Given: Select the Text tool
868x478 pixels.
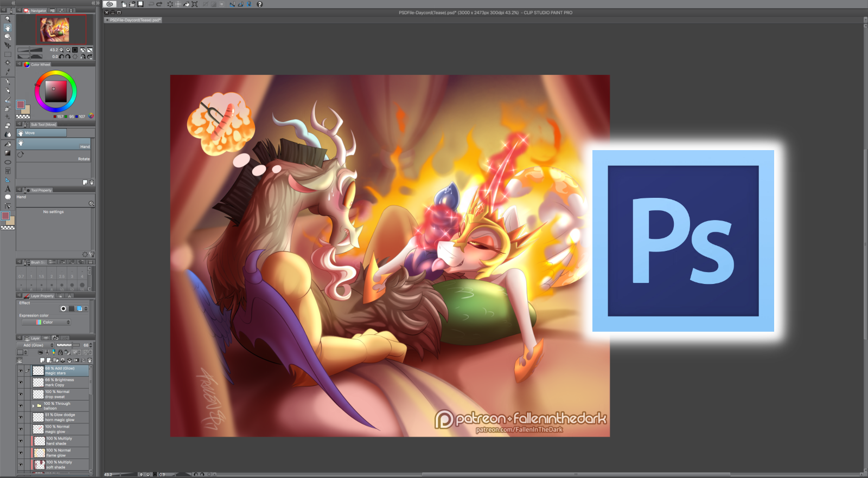Looking at the screenshot, I should point(8,189).
